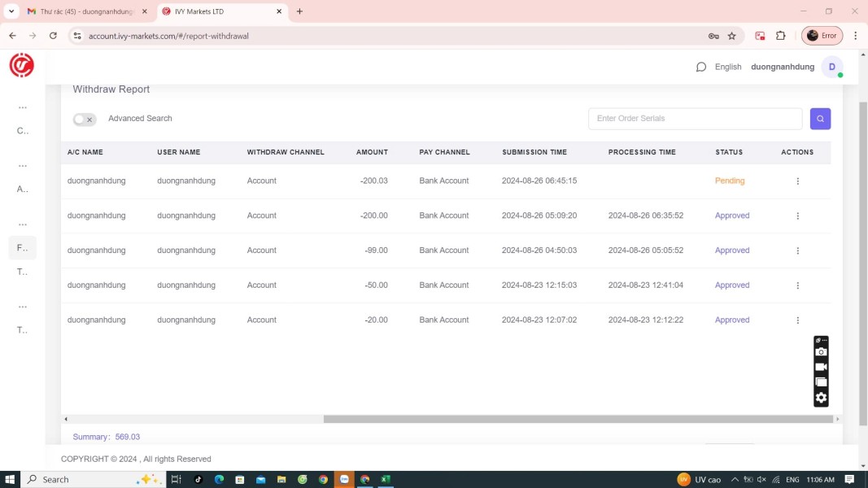
Task: Click the duongnanhdung username in header
Action: (782, 67)
